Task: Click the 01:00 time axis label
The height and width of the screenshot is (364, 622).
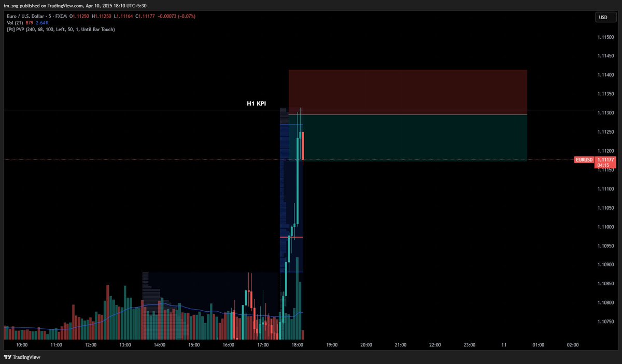Action: tap(538, 345)
